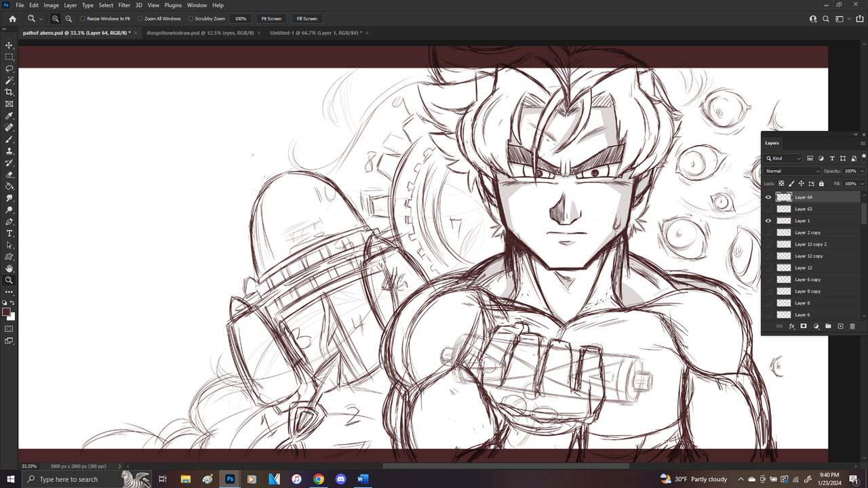The width and height of the screenshot is (868, 488).
Task: Create a new layer with plus icon
Action: coord(840,326)
